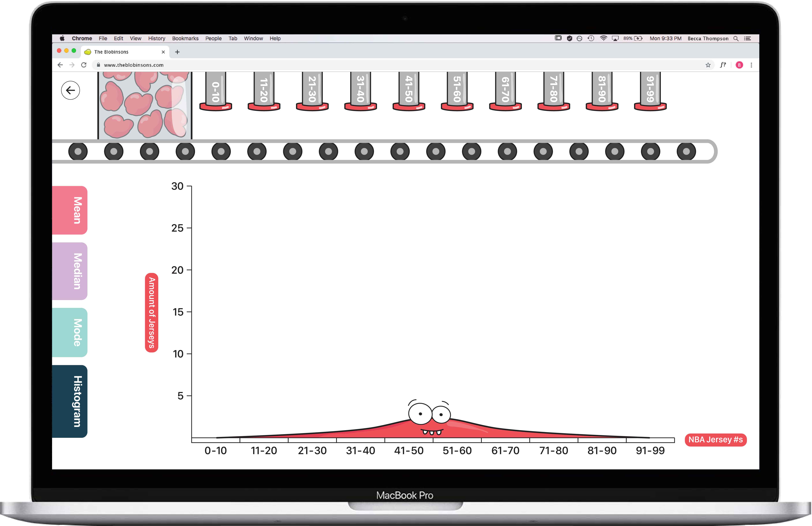This screenshot has height=526, width=812.
Task: Select the 51-60 sorting tube
Action: click(x=457, y=91)
